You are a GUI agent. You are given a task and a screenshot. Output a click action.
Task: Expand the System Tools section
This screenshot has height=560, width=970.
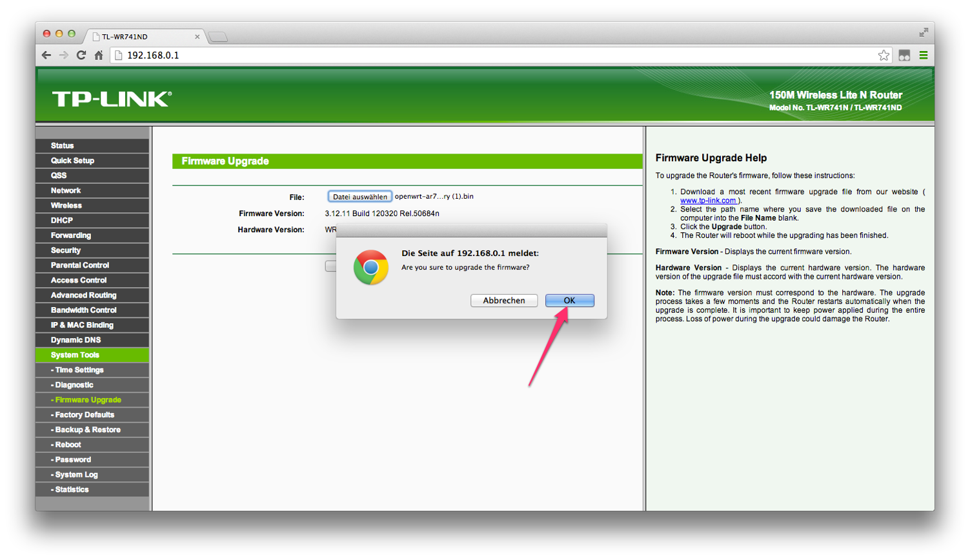point(75,355)
